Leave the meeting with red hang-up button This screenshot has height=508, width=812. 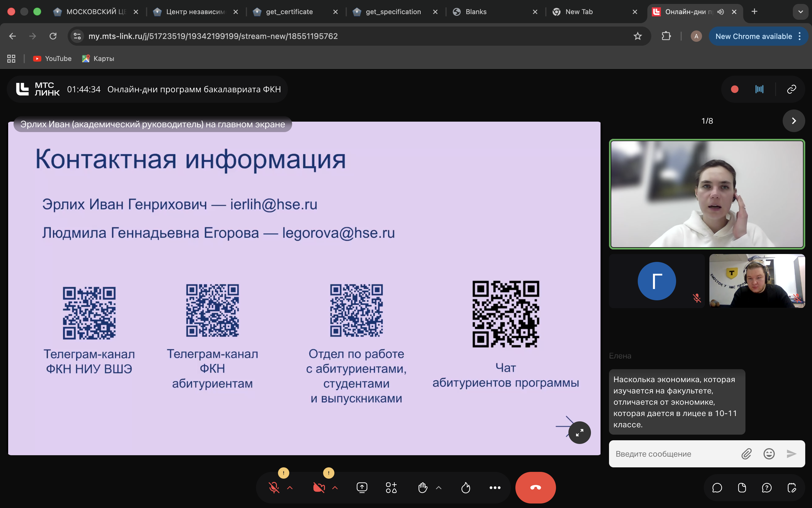point(535,487)
